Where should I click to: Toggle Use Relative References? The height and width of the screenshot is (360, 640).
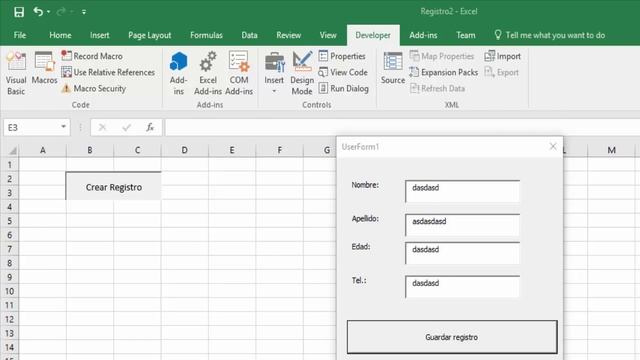click(108, 72)
